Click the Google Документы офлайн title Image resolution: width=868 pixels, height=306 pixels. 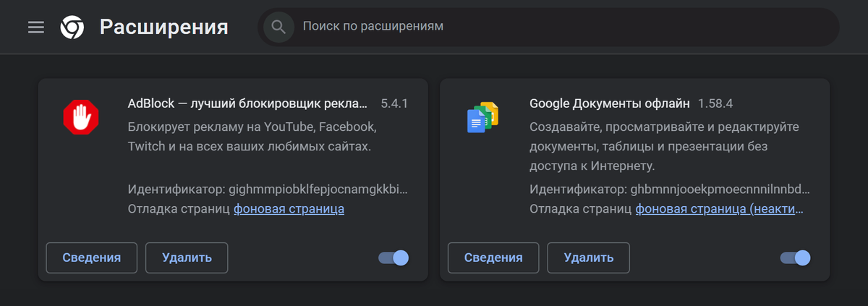pyautogui.click(x=610, y=103)
